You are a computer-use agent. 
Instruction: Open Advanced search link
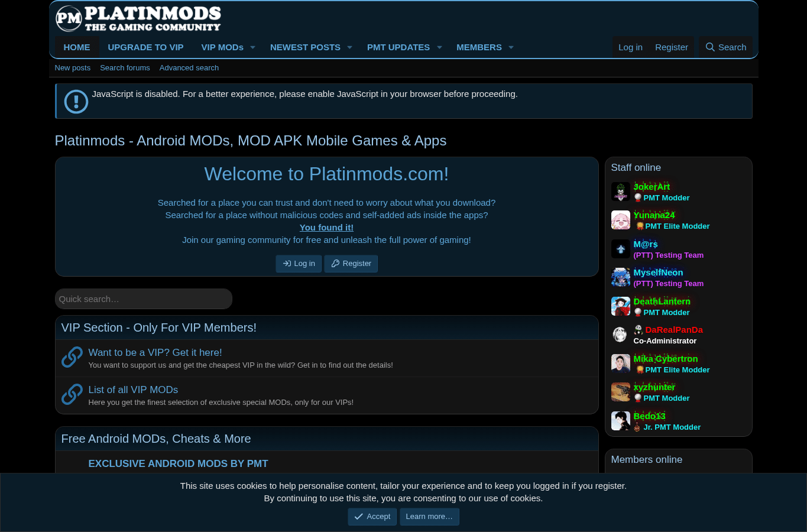pyautogui.click(x=189, y=68)
